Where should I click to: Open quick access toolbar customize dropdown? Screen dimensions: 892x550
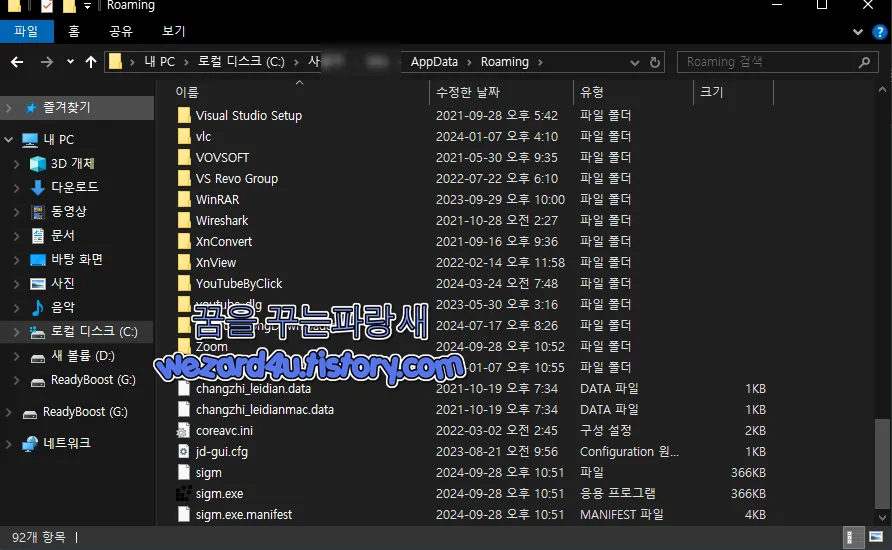[87, 6]
